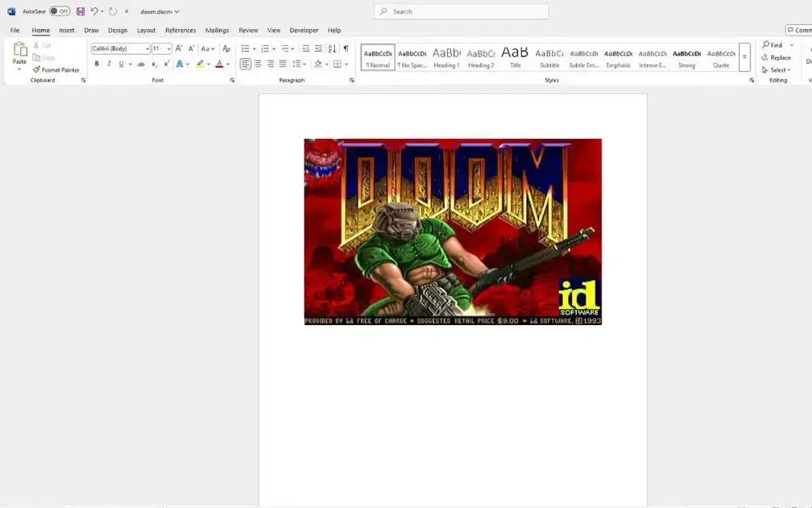Apply strikethrough formatting
The image size is (812, 508).
click(141, 65)
